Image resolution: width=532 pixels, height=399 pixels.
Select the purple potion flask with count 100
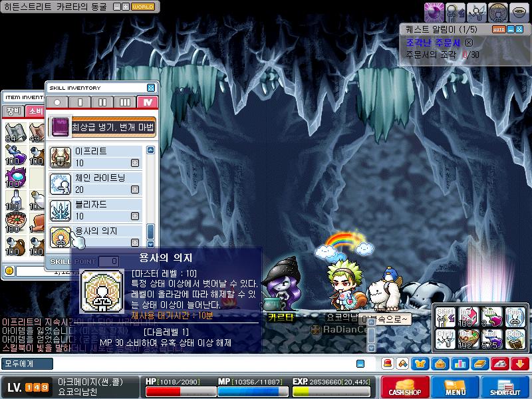click(x=15, y=156)
